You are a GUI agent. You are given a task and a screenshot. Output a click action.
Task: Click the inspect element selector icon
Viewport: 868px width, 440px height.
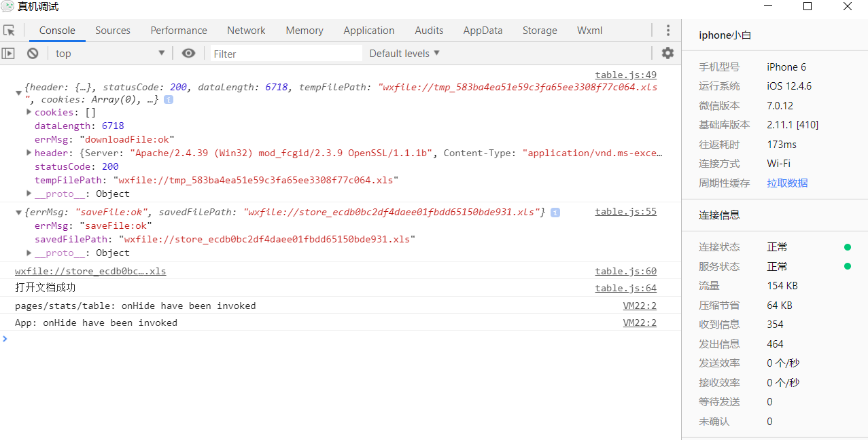click(x=9, y=31)
